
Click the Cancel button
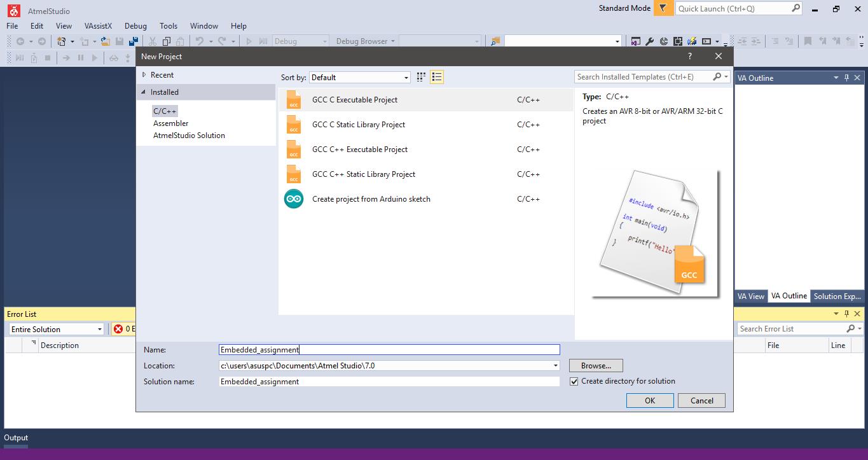[x=701, y=400]
